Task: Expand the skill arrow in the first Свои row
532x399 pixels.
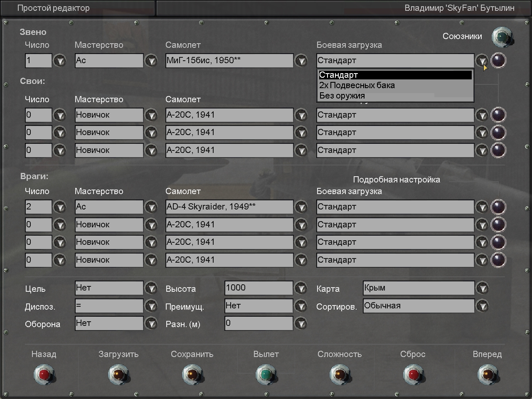Action: click(x=151, y=115)
